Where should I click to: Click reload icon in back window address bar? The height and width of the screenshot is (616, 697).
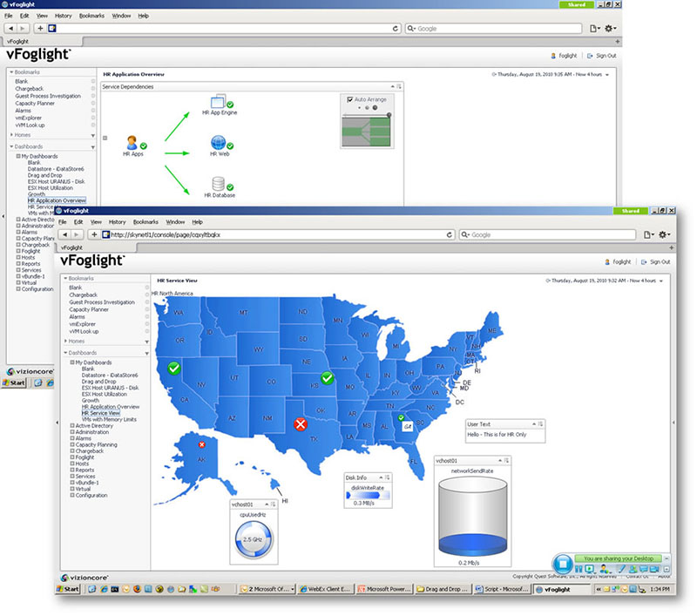[x=396, y=29]
